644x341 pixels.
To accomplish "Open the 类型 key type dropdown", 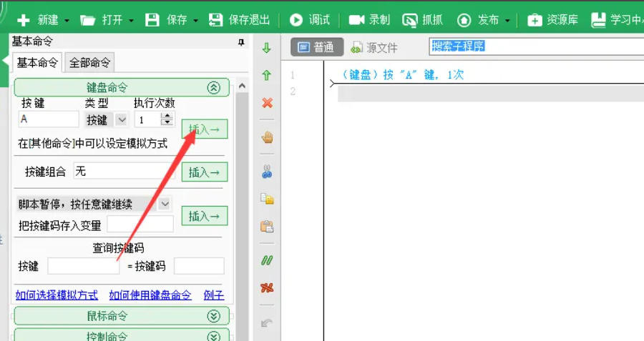I will [121, 120].
